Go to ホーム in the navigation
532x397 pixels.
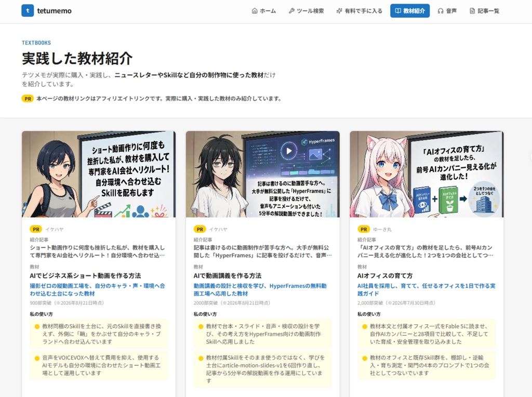tap(263, 11)
